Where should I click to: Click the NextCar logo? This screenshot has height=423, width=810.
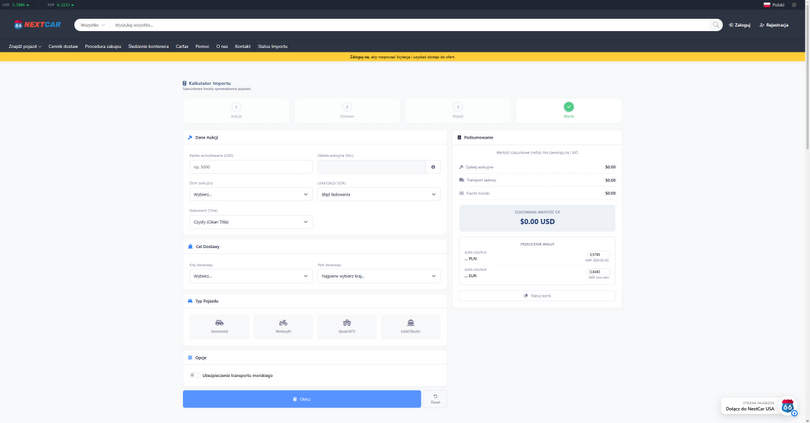[x=37, y=25]
